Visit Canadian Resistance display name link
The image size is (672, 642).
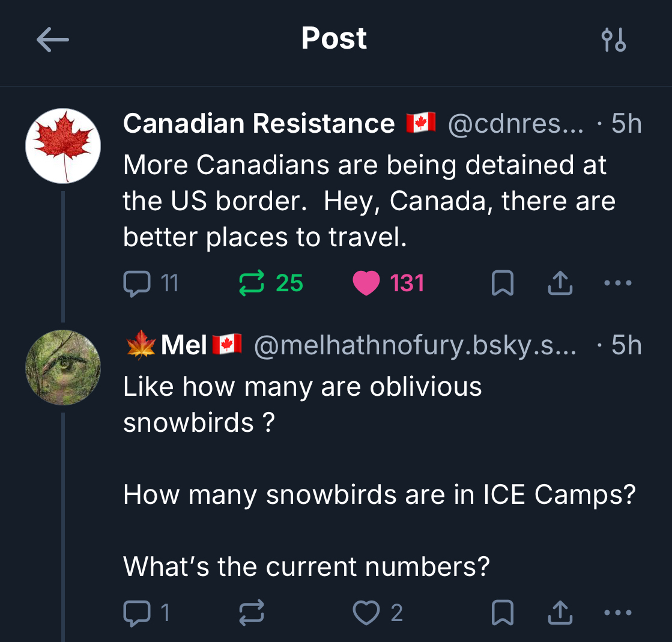(x=259, y=124)
